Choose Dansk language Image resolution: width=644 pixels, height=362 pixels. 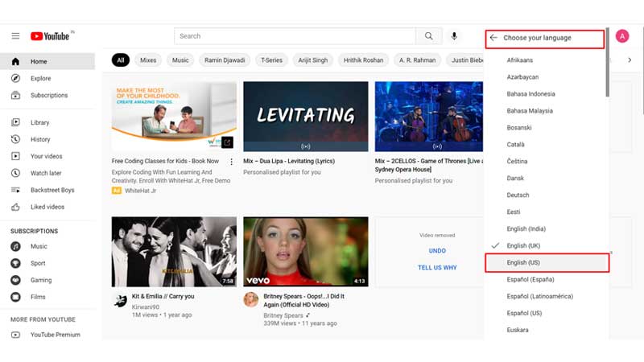[x=547, y=178]
